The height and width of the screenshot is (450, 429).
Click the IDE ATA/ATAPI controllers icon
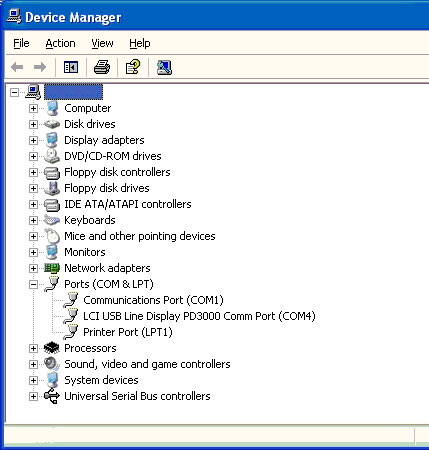coord(52,205)
